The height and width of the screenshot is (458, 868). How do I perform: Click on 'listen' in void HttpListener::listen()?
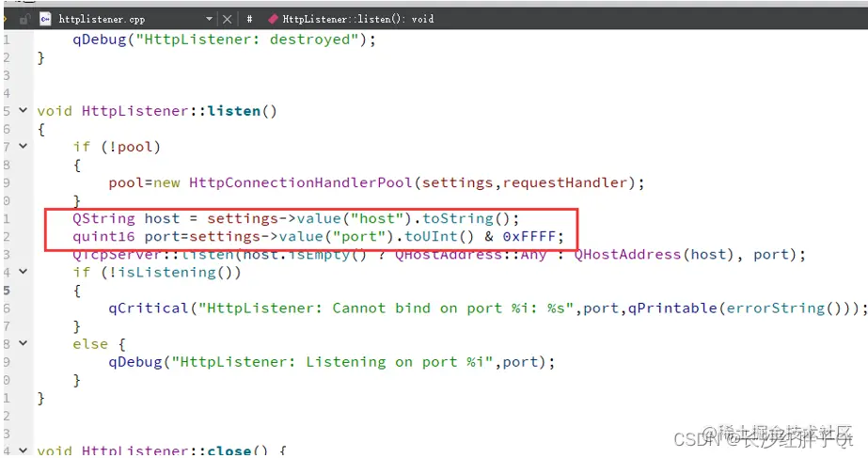point(233,111)
